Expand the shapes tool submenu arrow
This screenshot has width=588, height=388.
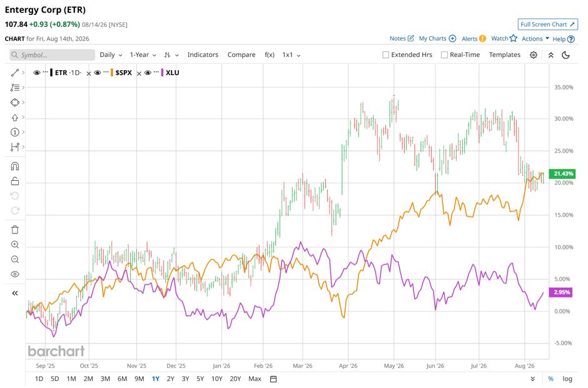coord(23,103)
